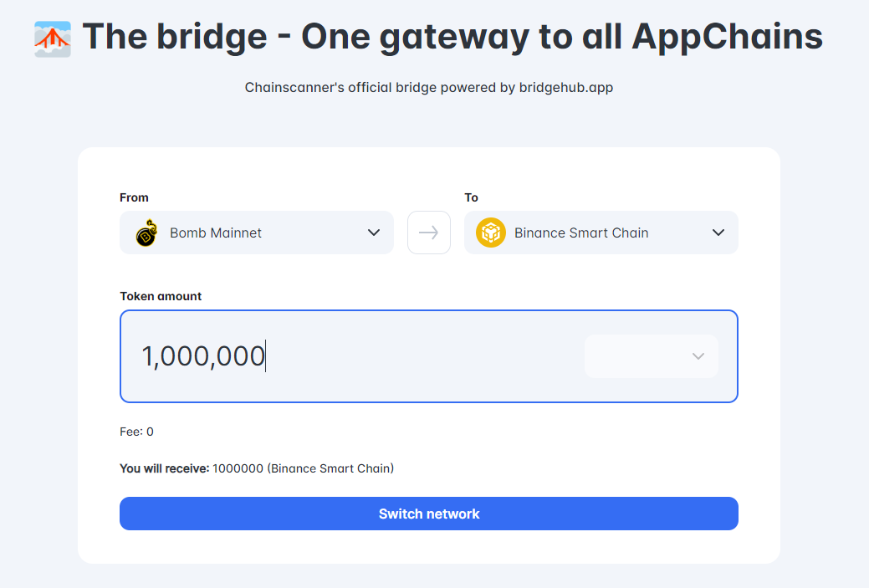Click the token selector chevron arrow
The height and width of the screenshot is (588, 869).
click(698, 356)
